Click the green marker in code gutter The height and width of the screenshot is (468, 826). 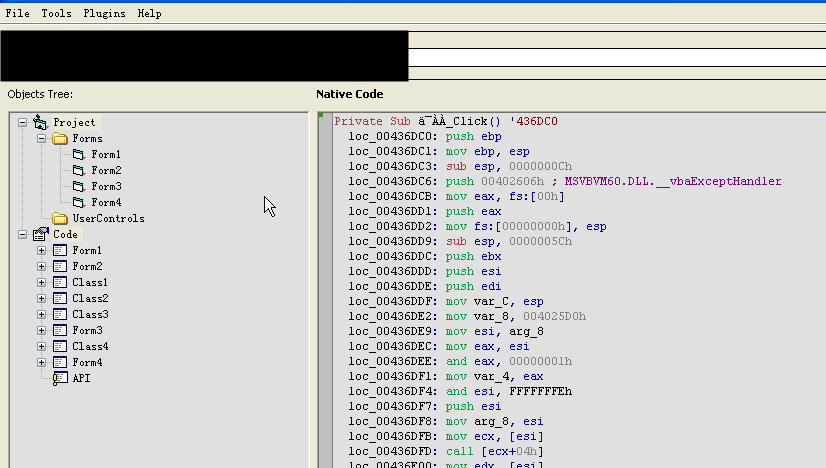[321, 115]
